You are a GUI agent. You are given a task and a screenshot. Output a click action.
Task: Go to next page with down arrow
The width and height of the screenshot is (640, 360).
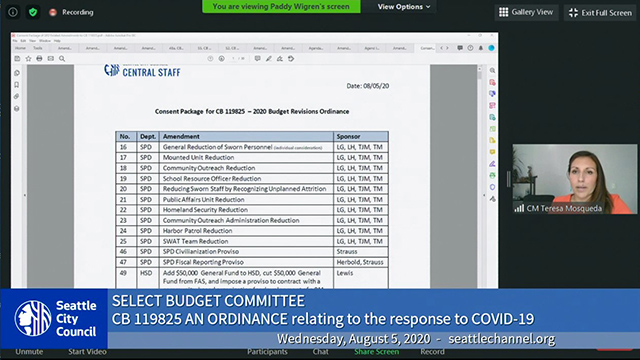tap(222, 59)
